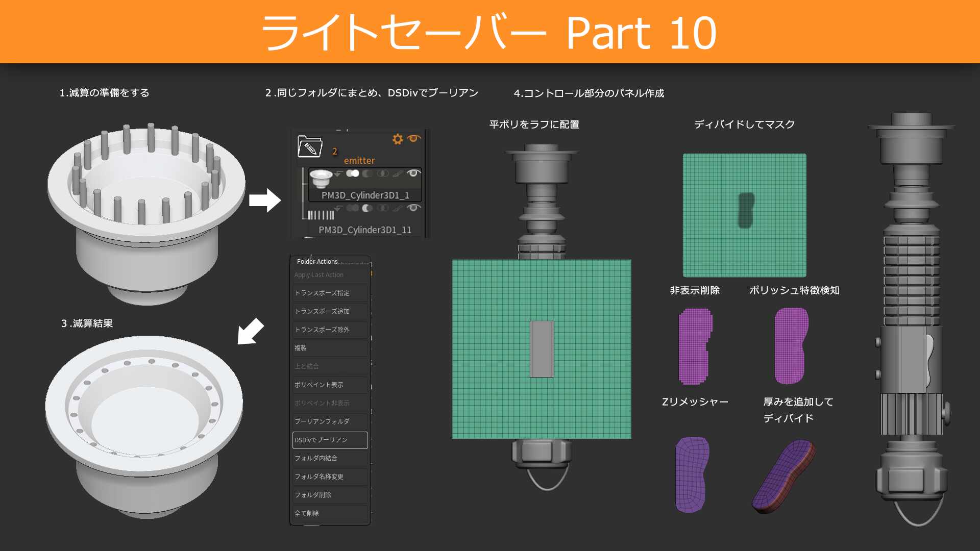
Task: Click the subtract boolean icon on PM3D_Cylinder3D1_1
Action: point(367,174)
